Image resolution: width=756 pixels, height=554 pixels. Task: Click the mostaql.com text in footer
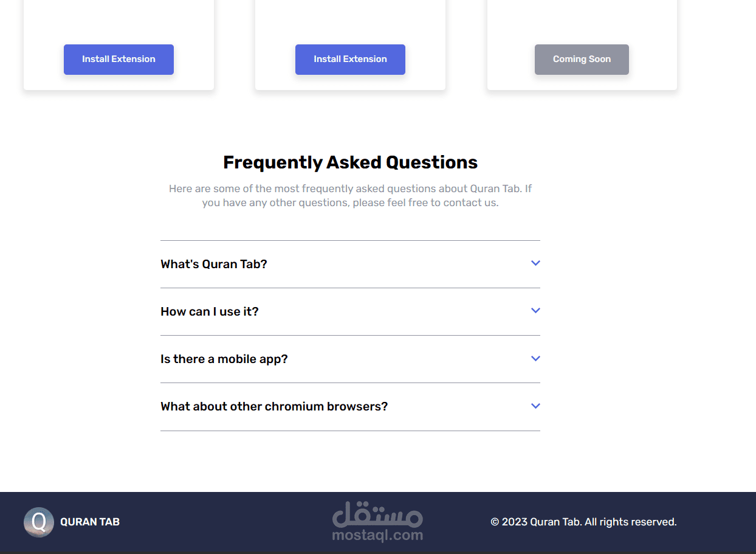click(x=377, y=535)
